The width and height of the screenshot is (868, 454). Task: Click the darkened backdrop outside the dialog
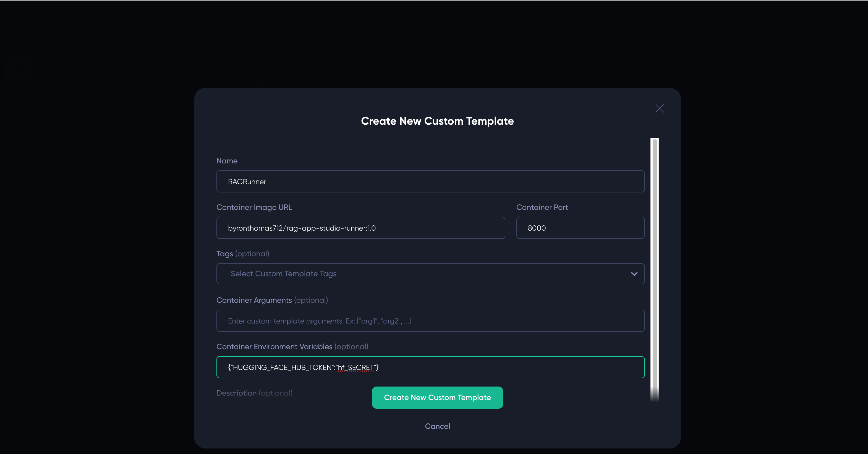[x=101, y=236]
